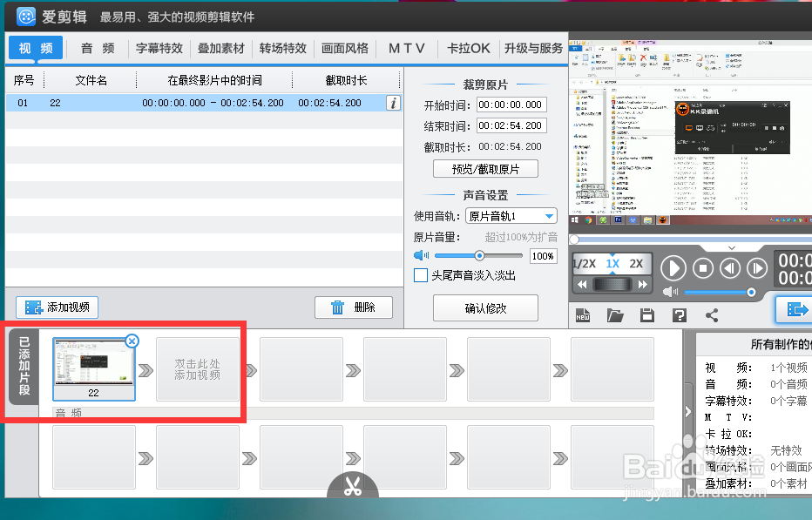Click the 双击此处添加视频 placeholder
The image size is (812, 520).
[x=197, y=369]
